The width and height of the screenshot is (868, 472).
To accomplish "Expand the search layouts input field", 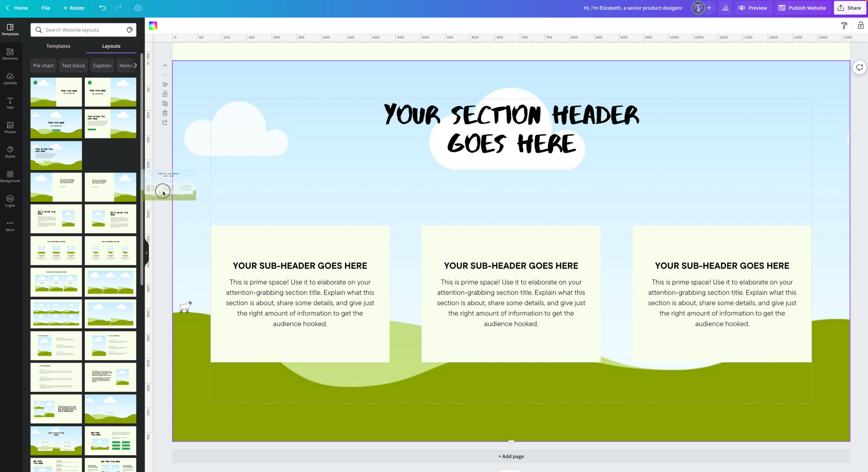I will click(x=83, y=29).
